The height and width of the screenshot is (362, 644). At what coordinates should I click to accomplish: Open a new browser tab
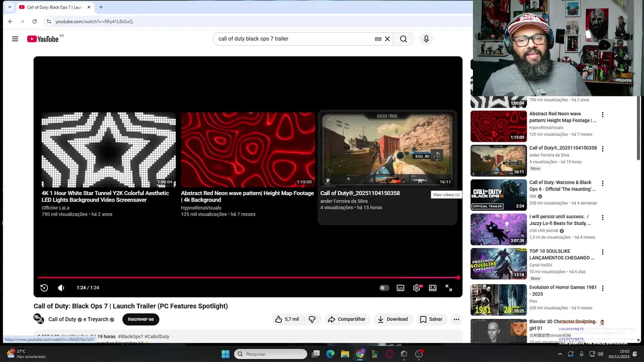(101, 7)
